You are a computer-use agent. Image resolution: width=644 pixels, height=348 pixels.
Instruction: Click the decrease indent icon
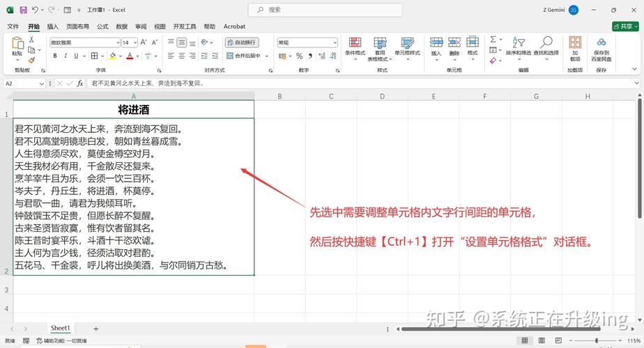click(204, 56)
